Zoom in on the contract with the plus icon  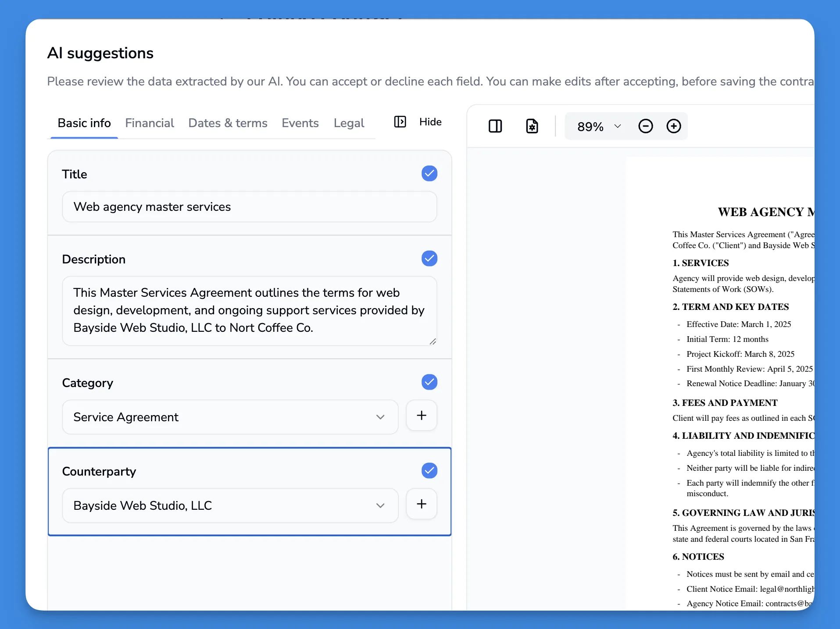tap(674, 126)
